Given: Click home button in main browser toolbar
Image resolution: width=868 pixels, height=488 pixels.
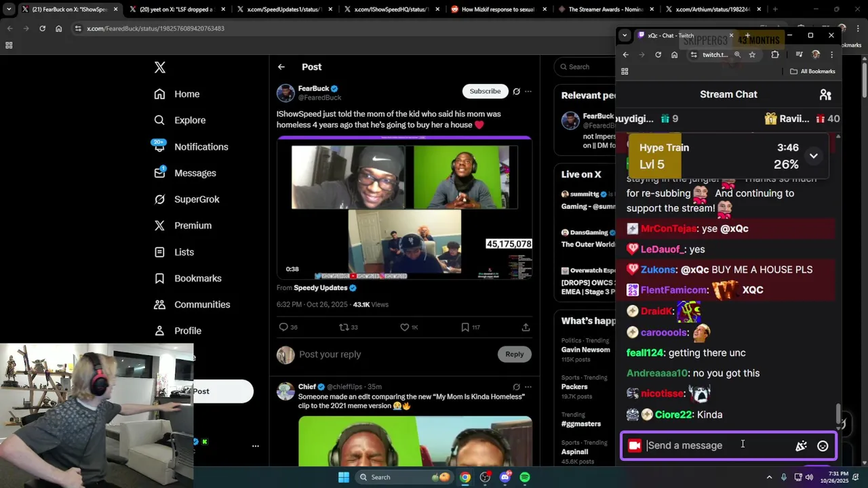Looking at the screenshot, I should click(58, 28).
